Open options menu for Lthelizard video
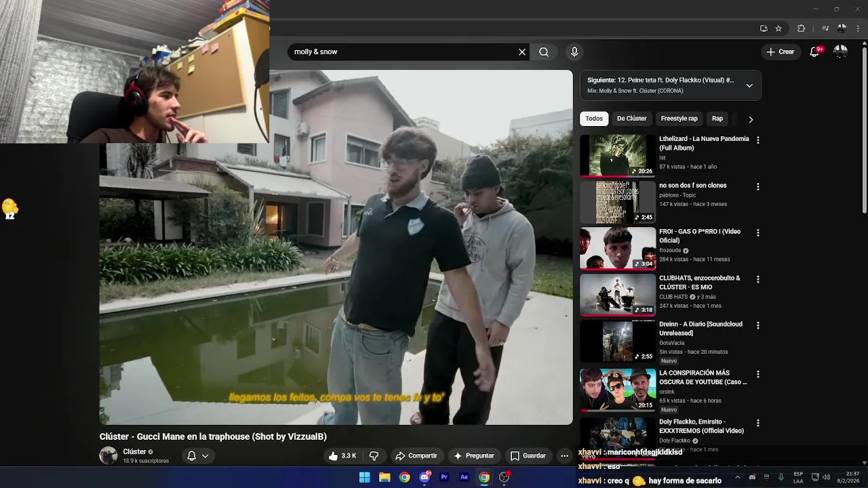 point(758,140)
